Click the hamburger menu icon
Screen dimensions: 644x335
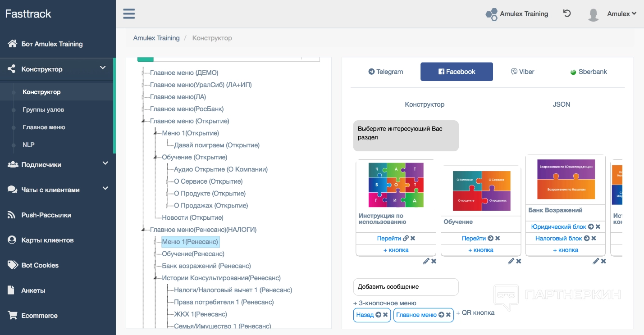(x=129, y=14)
